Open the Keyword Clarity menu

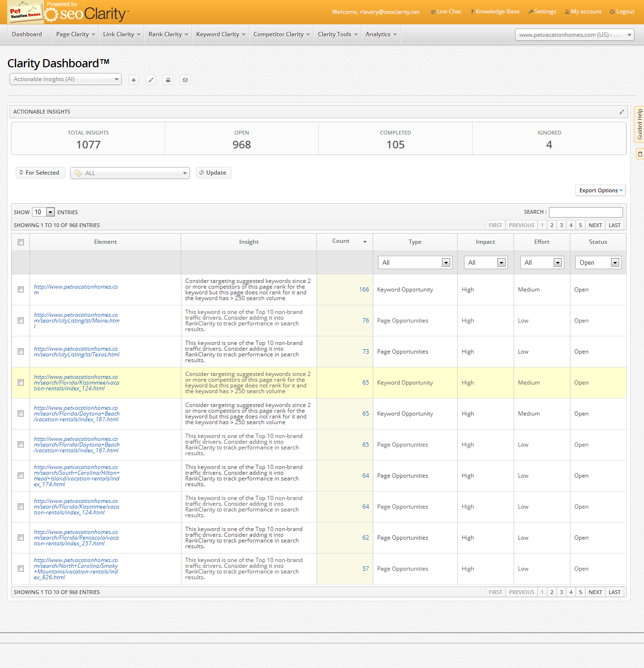click(x=221, y=34)
